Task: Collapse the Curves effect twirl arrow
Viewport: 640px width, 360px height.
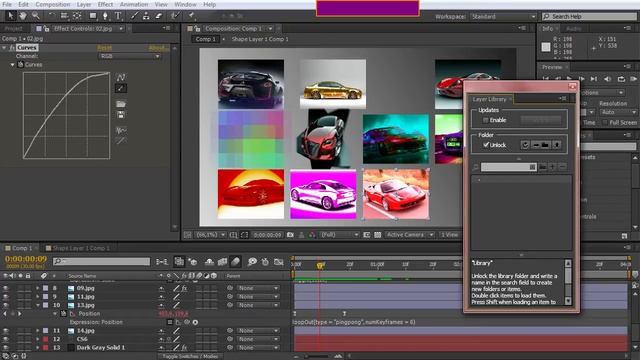Action: tap(4, 48)
